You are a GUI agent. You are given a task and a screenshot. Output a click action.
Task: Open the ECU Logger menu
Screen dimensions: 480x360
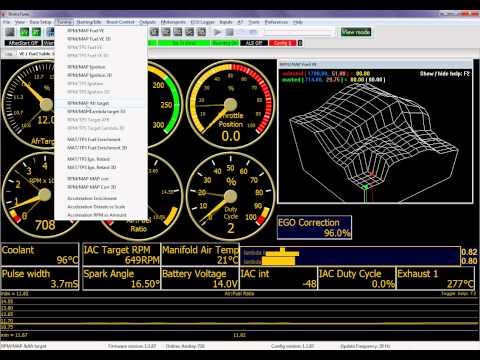point(202,22)
